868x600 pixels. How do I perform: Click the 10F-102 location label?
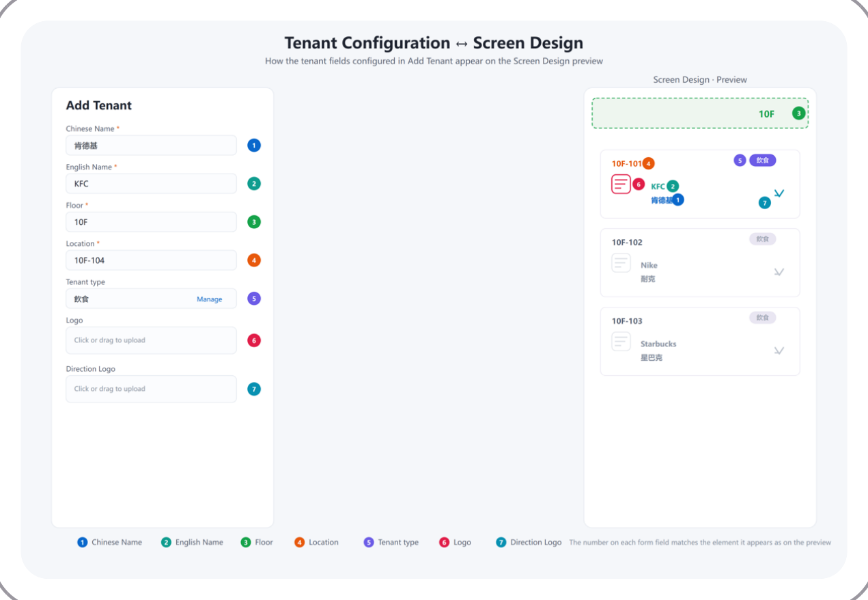(627, 243)
